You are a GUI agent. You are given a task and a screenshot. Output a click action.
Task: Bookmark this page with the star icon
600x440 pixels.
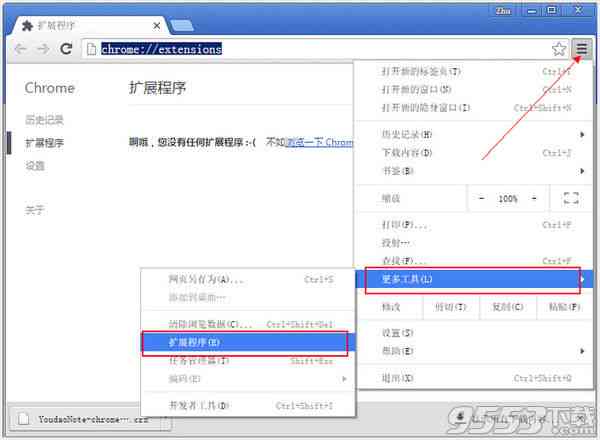coord(559,49)
